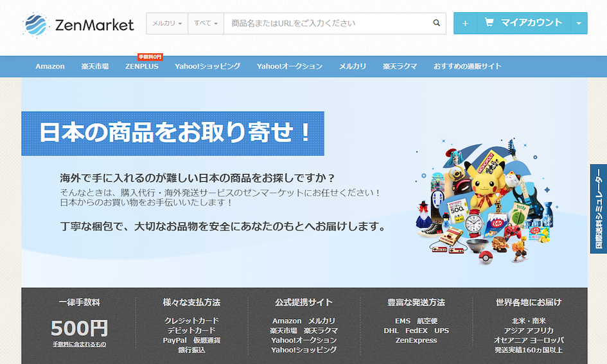The image size is (607, 364).
Task: Click the 日本の商品をお取り寄せ！ banner heading
Action: (173, 134)
